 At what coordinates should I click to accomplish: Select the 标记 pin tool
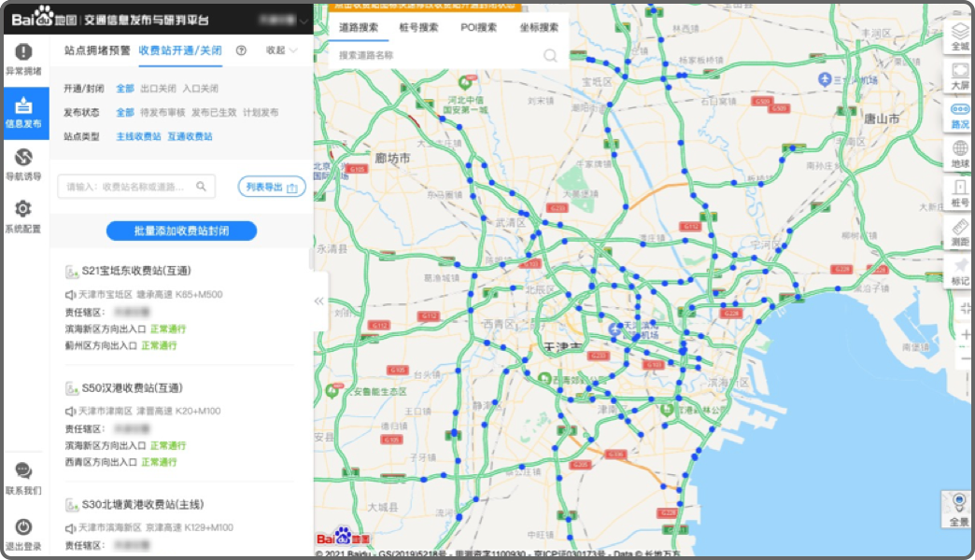[960, 272]
